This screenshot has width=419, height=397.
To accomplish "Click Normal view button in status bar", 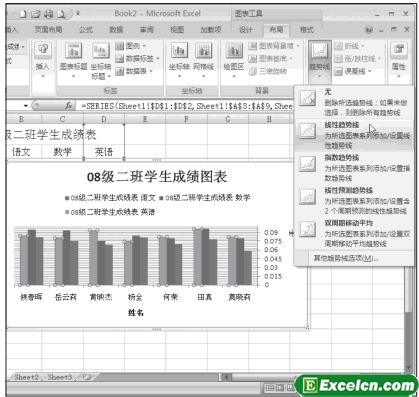I will tap(269, 388).
